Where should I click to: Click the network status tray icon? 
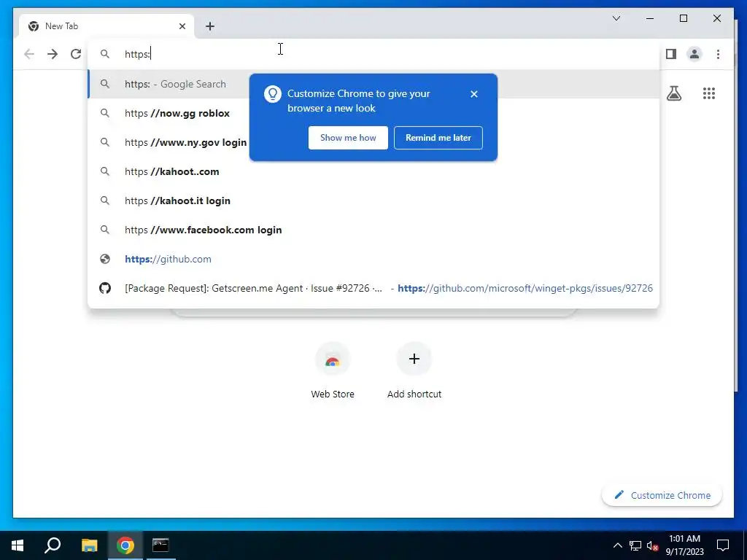pos(635,545)
